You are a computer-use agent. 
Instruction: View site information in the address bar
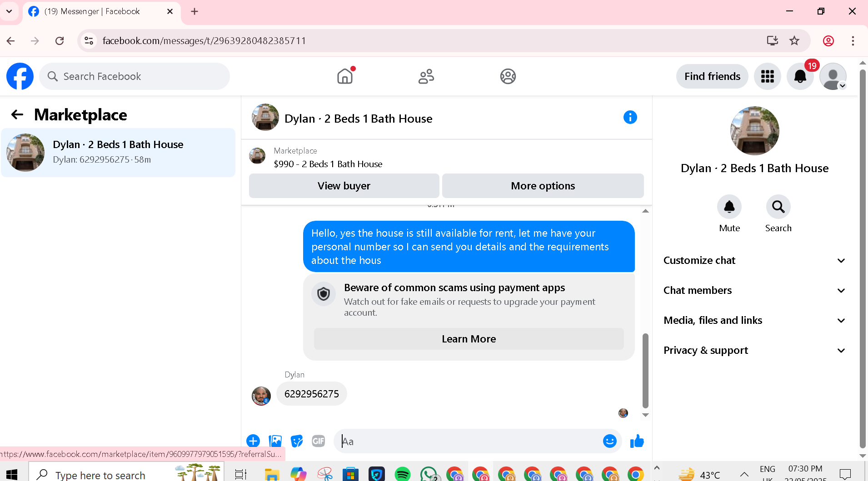coord(89,41)
